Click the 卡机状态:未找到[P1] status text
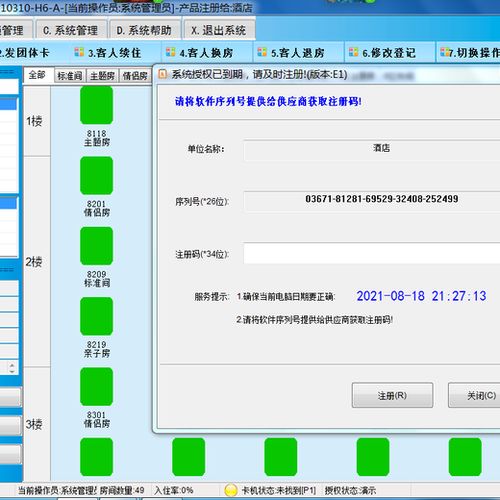The height and width of the screenshot is (500, 500). tap(279, 490)
